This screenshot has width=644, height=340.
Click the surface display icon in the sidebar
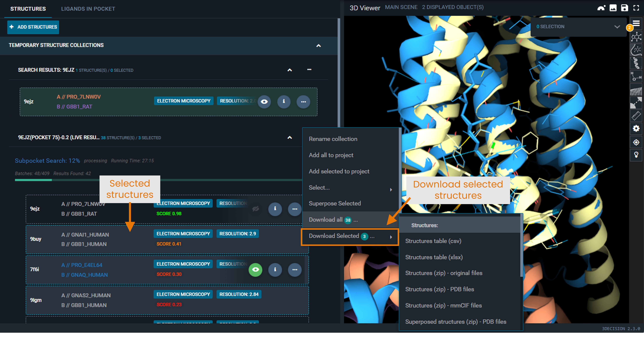[636, 89]
